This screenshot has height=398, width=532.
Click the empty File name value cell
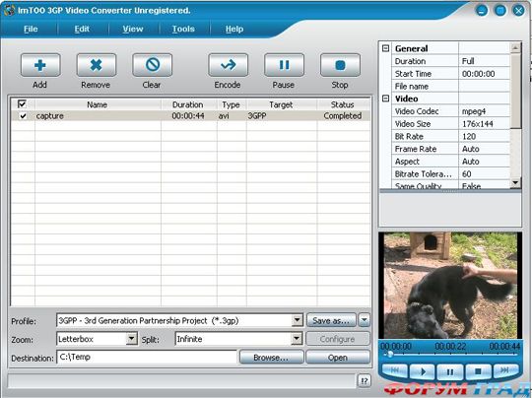(x=484, y=86)
